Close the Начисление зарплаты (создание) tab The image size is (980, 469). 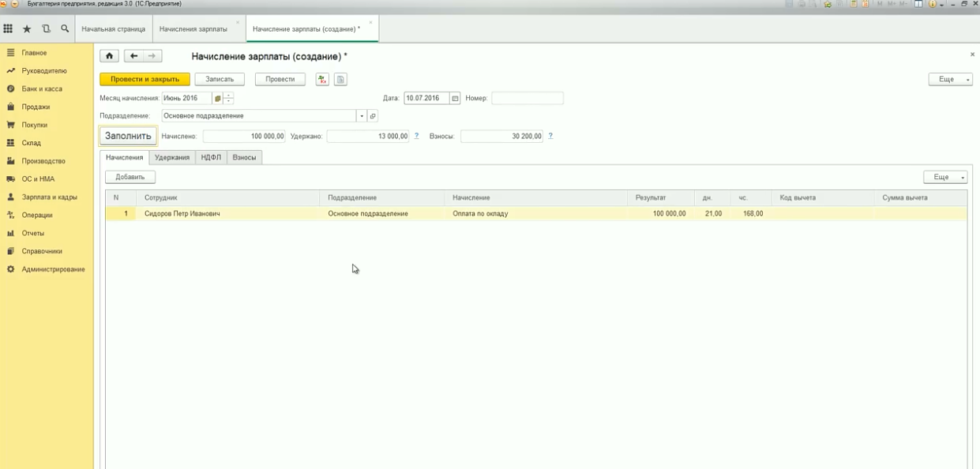[x=371, y=22]
